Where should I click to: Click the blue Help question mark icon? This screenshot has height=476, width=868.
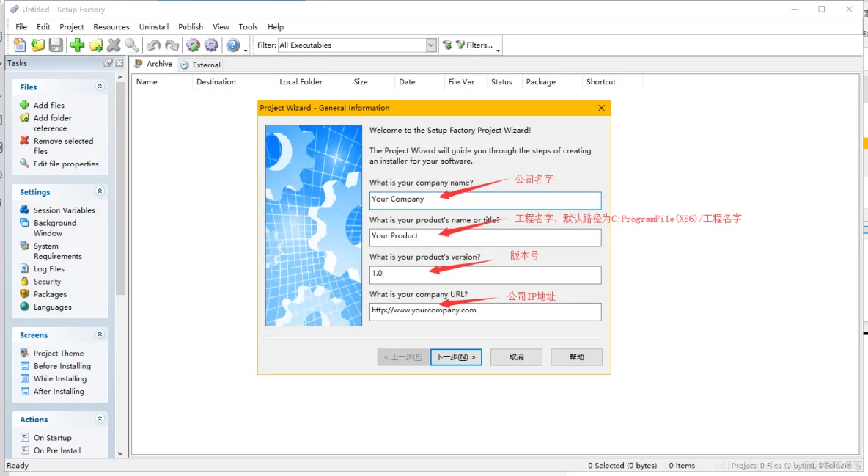pos(233,45)
